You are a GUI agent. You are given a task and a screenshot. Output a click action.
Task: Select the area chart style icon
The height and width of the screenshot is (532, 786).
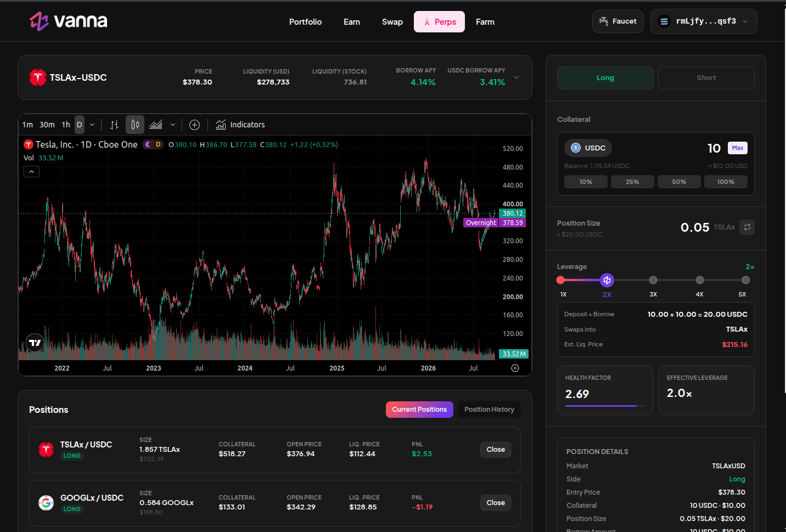pos(156,125)
